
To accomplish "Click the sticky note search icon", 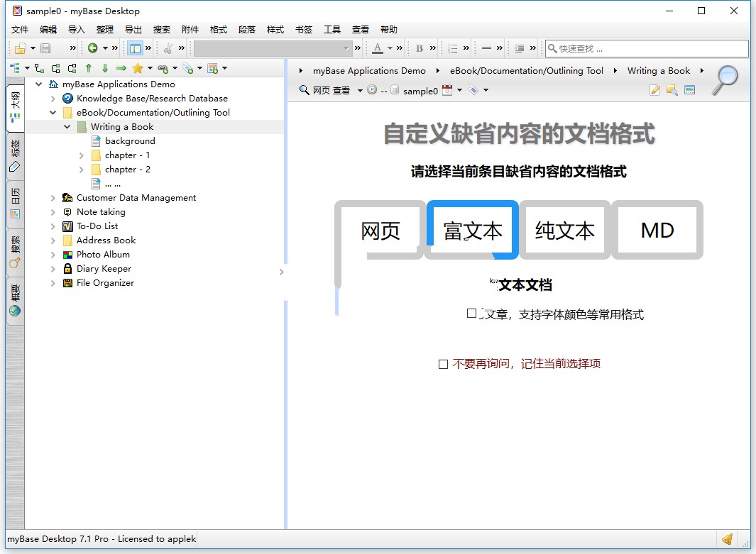I will click(672, 90).
